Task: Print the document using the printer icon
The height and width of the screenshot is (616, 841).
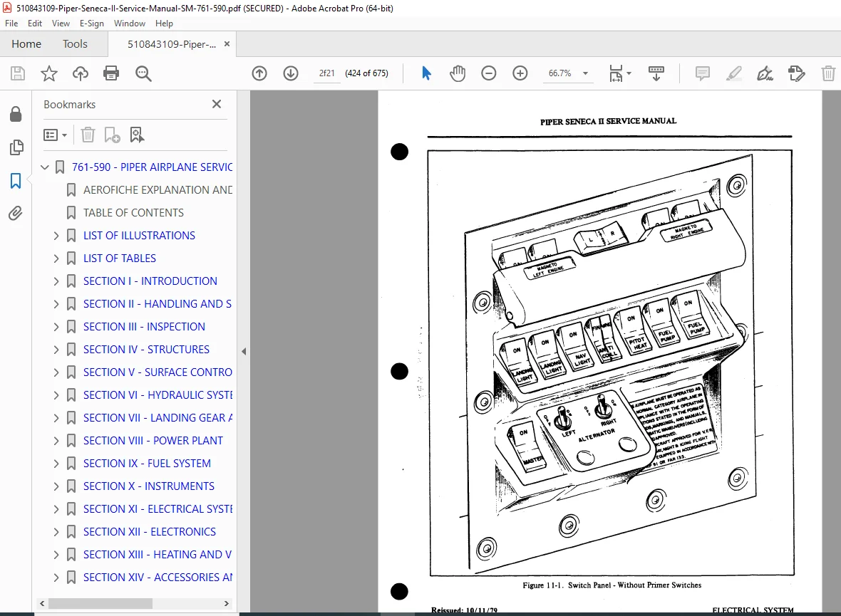Action: [x=111, y=73]
